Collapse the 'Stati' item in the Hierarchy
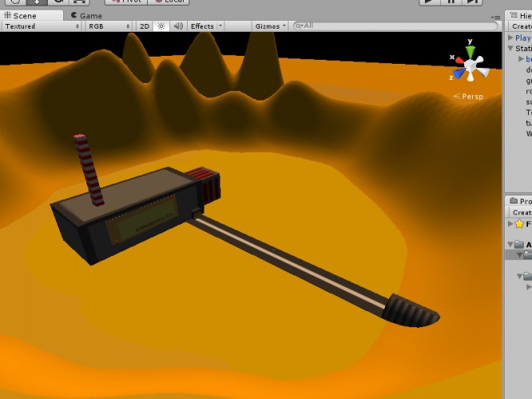 click(510, 48)
